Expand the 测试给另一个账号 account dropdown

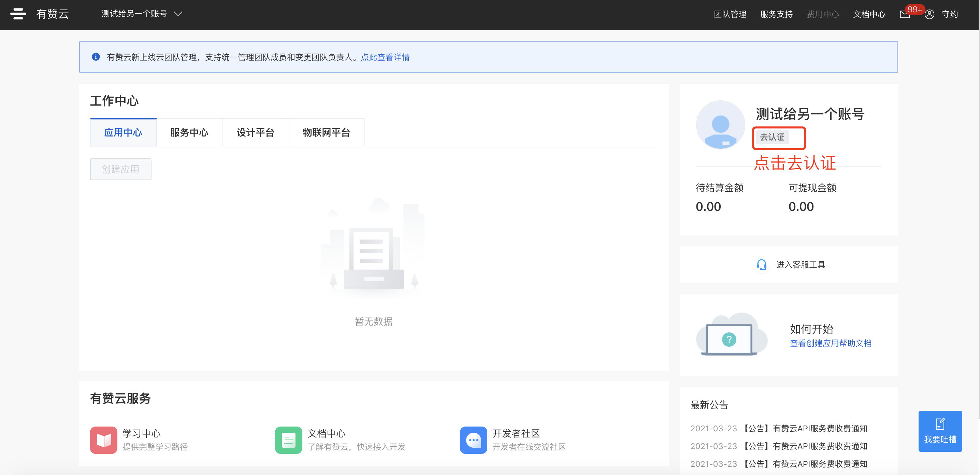(142, 14)
